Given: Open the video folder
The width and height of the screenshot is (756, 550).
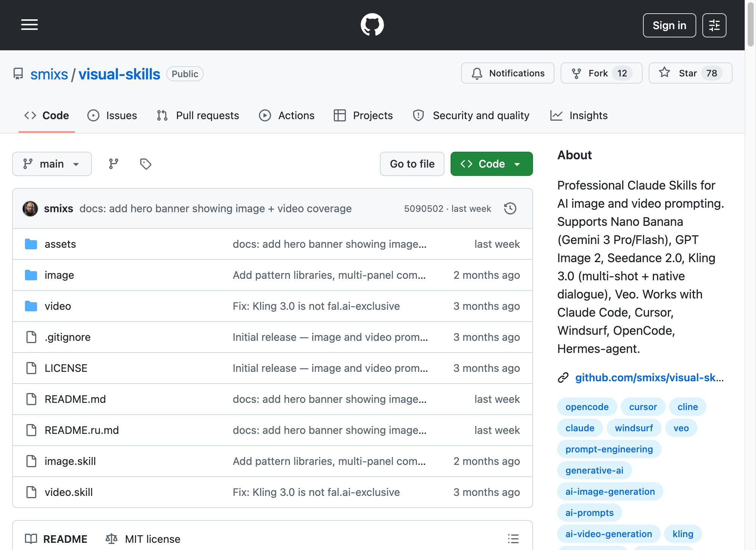Looking at the screenshot, I should 58,306.
